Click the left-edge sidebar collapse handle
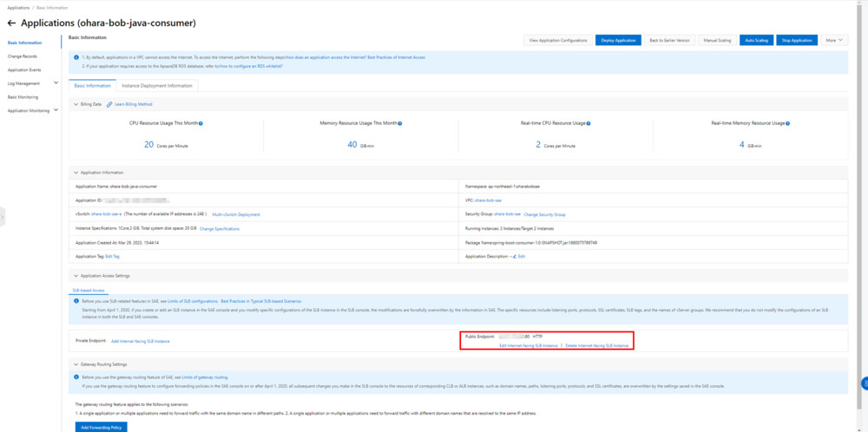This screenshot has width=868, height=432. coord(3,216)
